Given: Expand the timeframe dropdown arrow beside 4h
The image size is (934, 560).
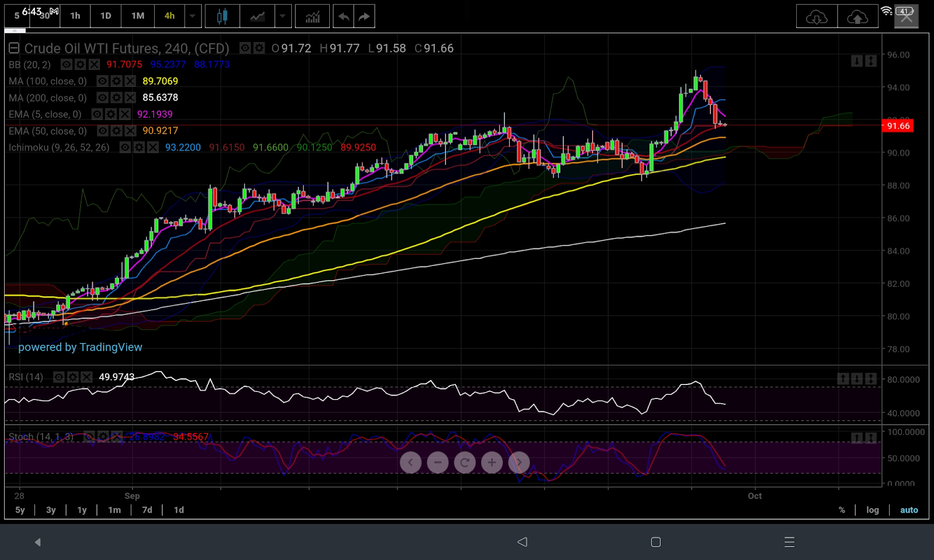Looking at the screenshot, I should pyautogui.click(x=193, y=16).
